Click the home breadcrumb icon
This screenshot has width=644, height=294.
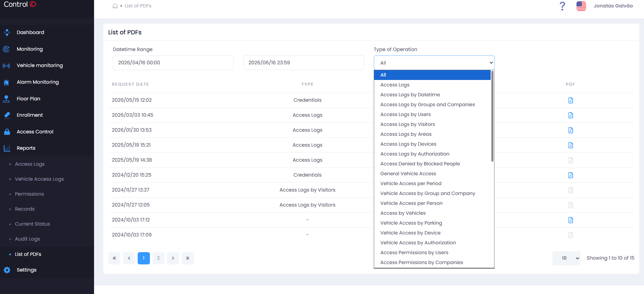tap(115, 6)
